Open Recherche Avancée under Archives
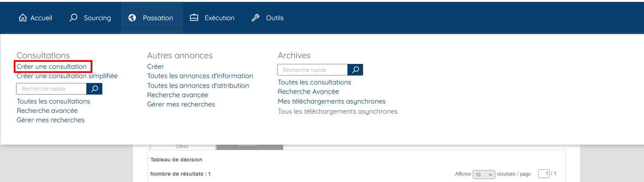The width and height of the screenshot is (644, 182). click(308, 92)
